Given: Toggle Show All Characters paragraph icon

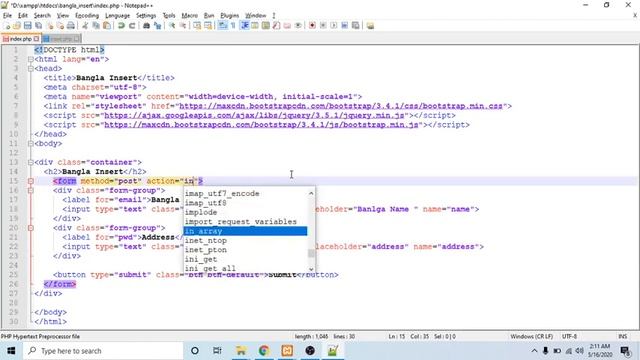Looking at the screenshot, I should pyautogui.click(x=233, y=26).
